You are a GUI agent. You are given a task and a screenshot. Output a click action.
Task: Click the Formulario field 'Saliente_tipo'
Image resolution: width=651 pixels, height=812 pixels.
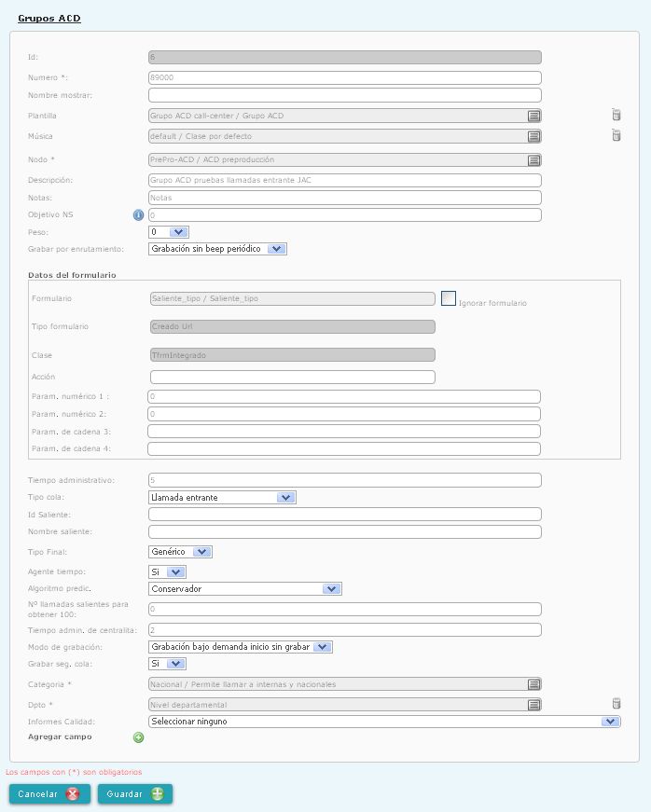click(x=293, y=299)
